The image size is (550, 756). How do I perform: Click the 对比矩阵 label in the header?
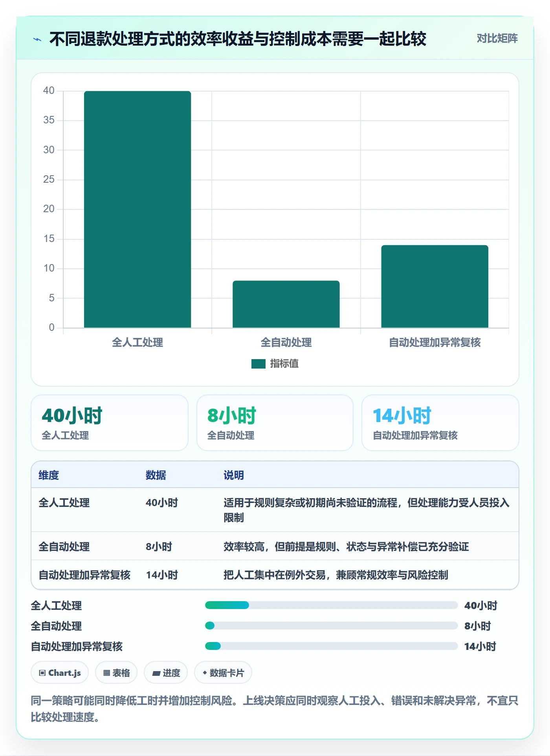click(497, 39)
